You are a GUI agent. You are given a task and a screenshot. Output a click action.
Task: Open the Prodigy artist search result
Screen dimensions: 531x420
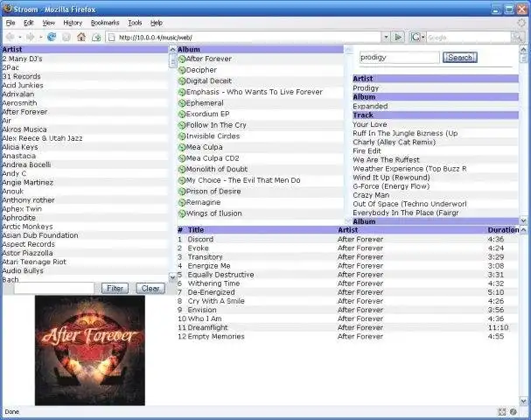point(366,88)
